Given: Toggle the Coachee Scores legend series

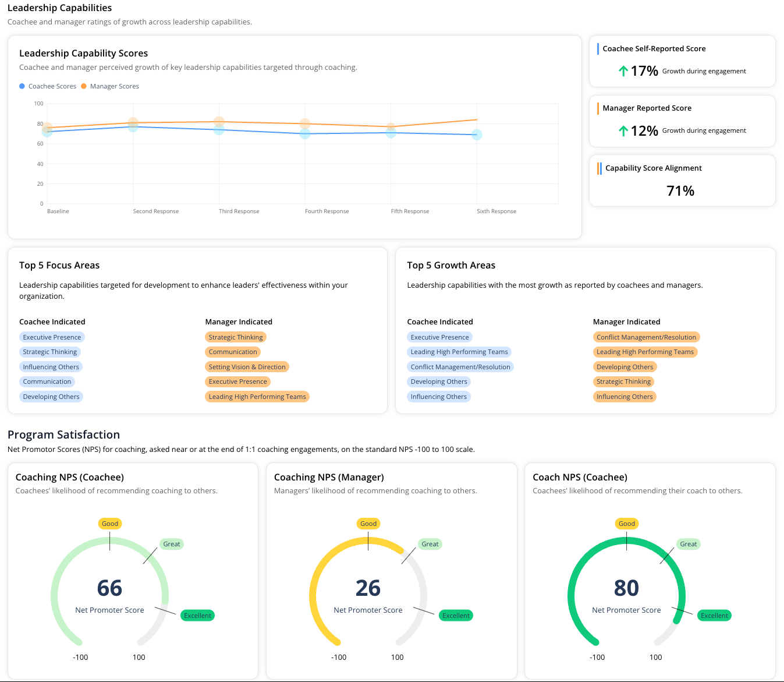Looking at the screenshot, I should [x=48, y=86].
